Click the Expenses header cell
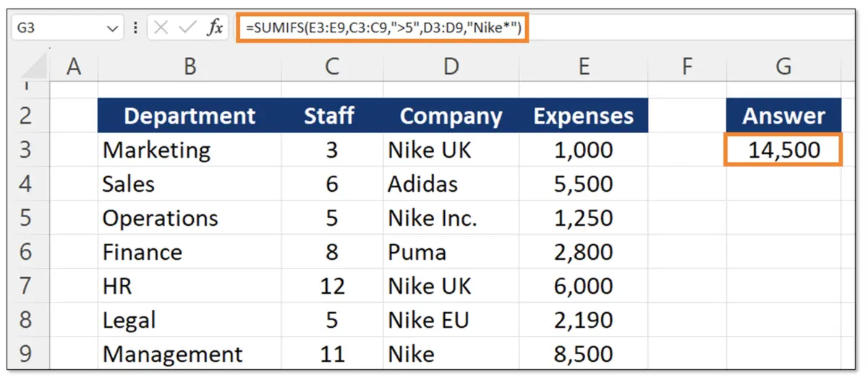Viewport: 868px width, 380px height. click(x=584, y=116)
